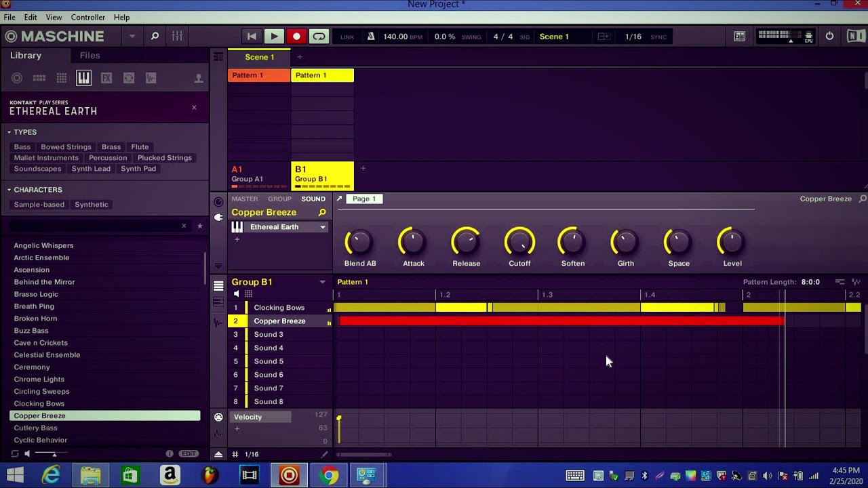Open the Maschine header dropdown arrow
The height and width of the screenshot is (488, 868).
tap(132, 37)
